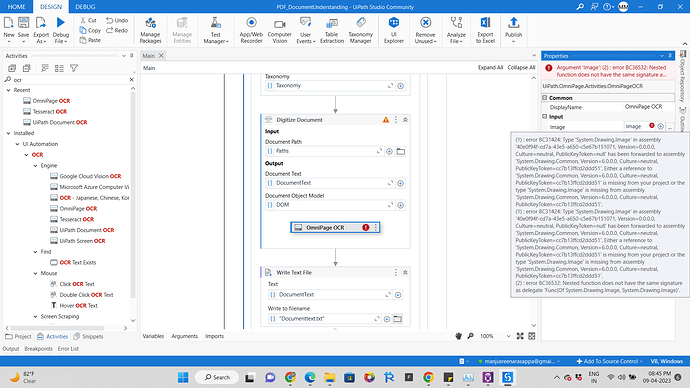This screenshot has width=690, height=388.
Task: Open the 100% zoom dropdown
Action: click(x=508, y=336)
